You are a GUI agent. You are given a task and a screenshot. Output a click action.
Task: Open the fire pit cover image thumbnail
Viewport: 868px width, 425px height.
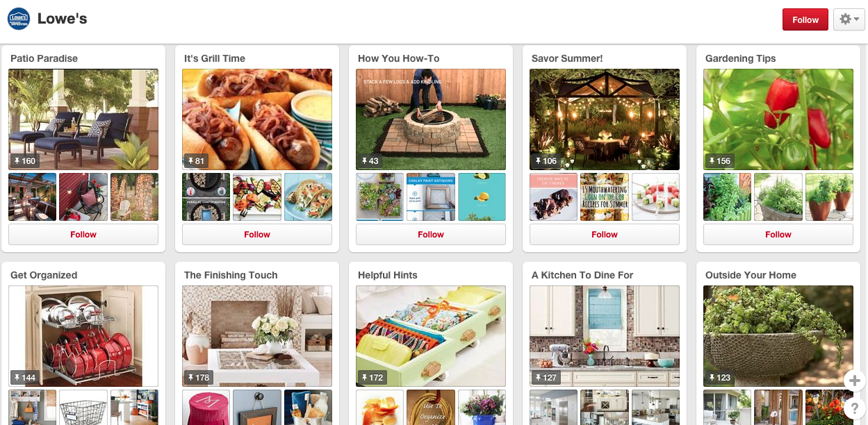click(x=431, y=119)
